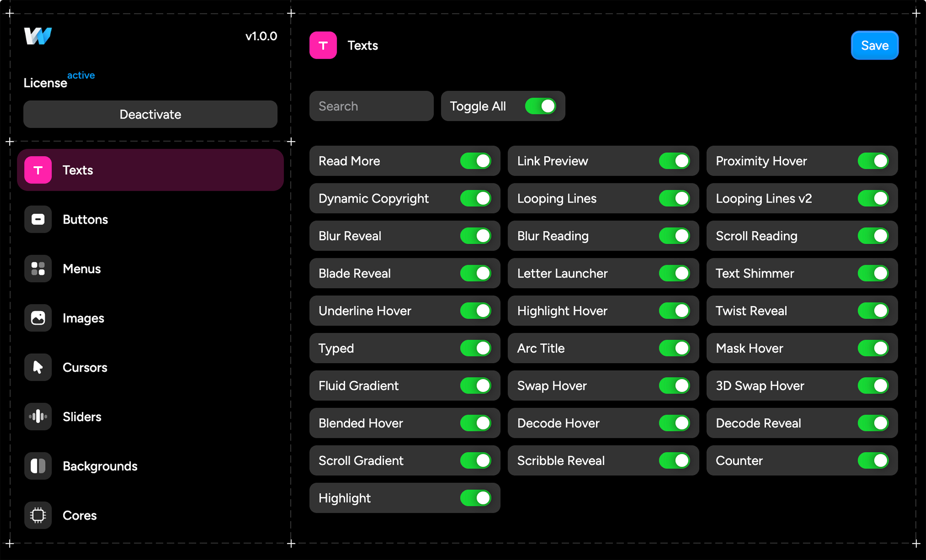The image size is (926, 560).
Task: Select the Images sidebar icon
Action: (38, 318)
